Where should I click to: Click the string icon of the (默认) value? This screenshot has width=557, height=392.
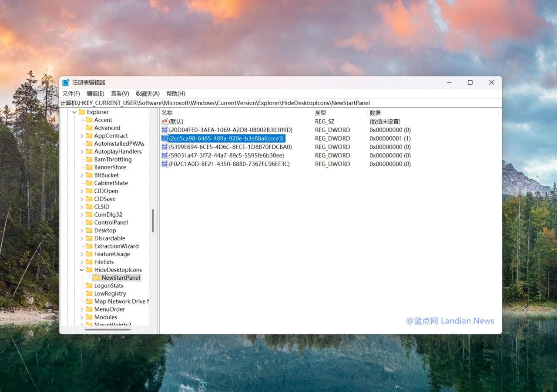point(164,121)
